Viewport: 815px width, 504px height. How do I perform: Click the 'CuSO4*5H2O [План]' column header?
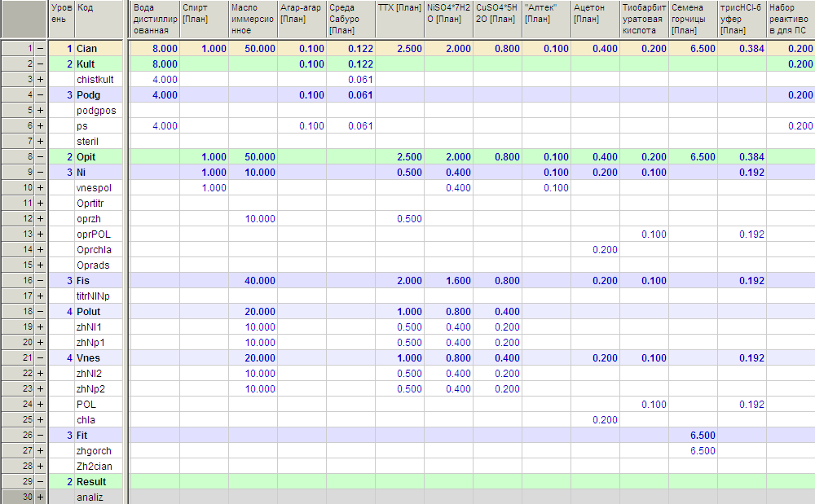pos(497,20)
